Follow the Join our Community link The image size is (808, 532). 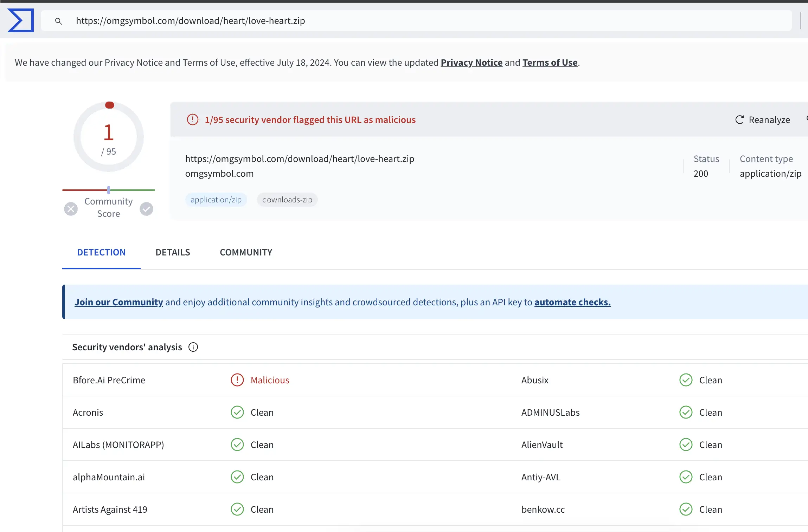point(118,302)
